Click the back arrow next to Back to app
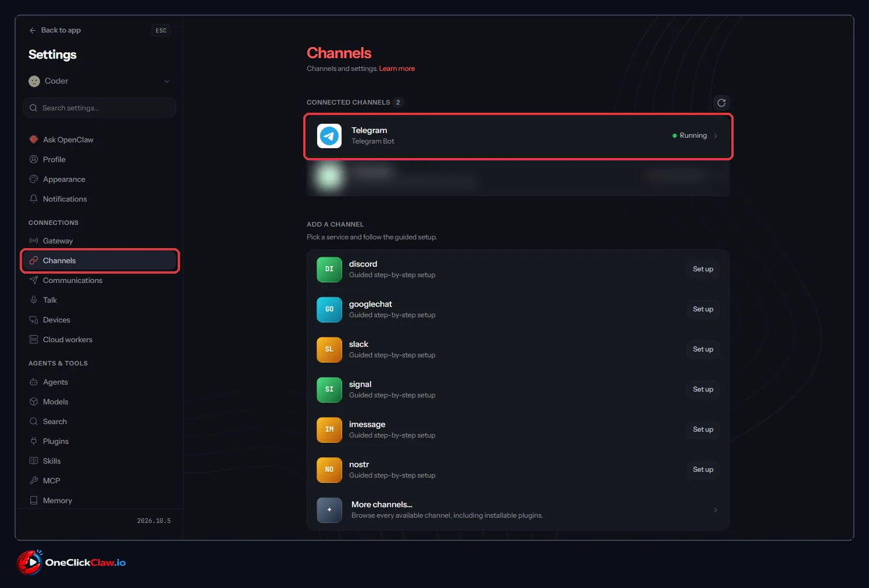The width and height of the screenshot is (869, 588). click(33, 30)
